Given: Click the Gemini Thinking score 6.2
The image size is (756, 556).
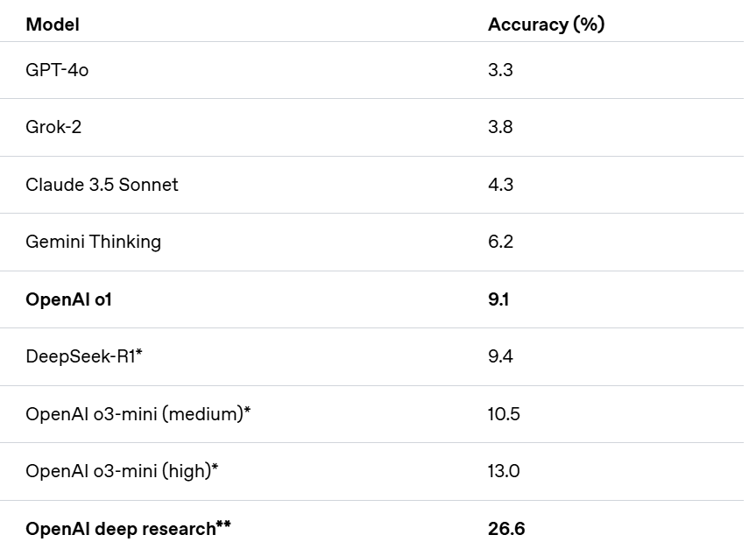Looking at the screenshot, I should tap(500, 242).
